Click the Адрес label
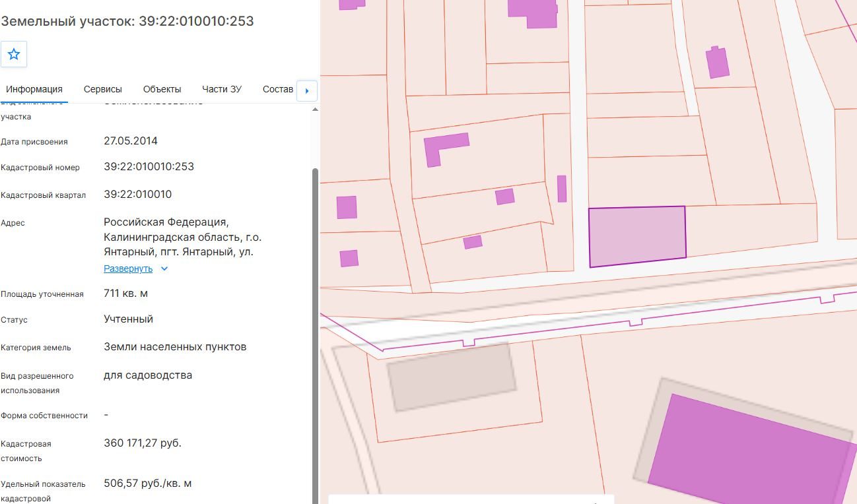Viewport: 857px width, 504px height. point(13,223)
